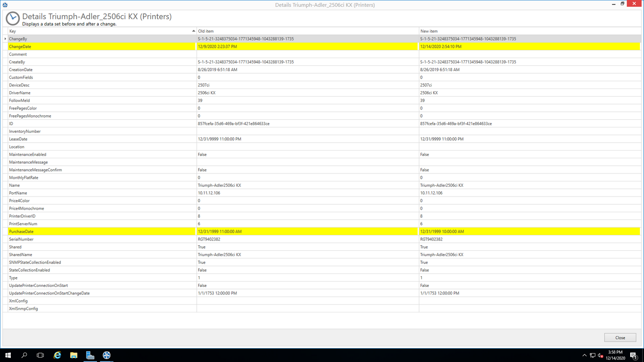
Task: Select the CreateBy key cell
Action: point(102,62)
